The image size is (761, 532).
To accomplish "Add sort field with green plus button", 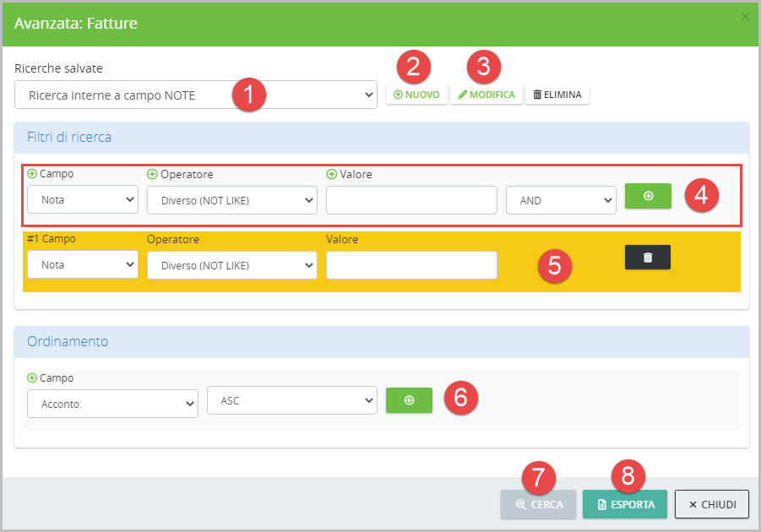I will click(409, 400).
